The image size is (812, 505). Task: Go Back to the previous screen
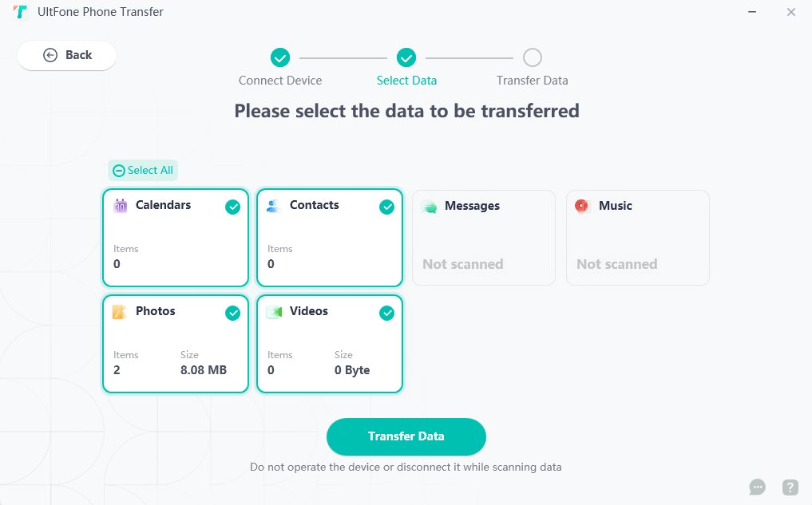coord(66,55)
